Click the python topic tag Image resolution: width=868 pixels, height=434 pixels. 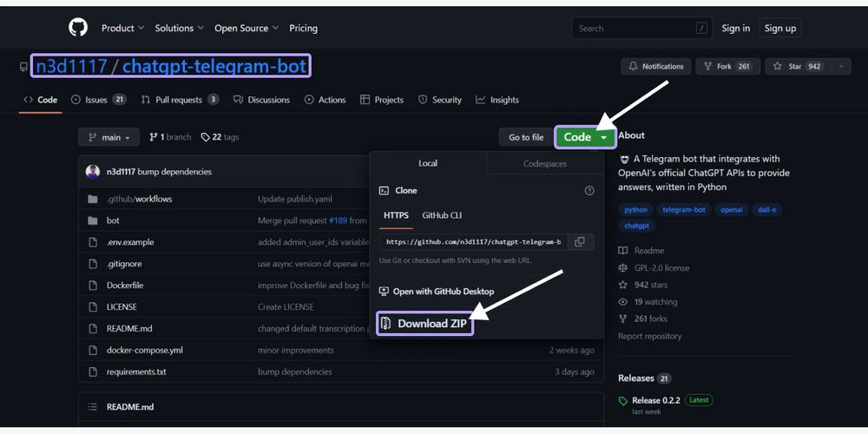click(635, 209)
